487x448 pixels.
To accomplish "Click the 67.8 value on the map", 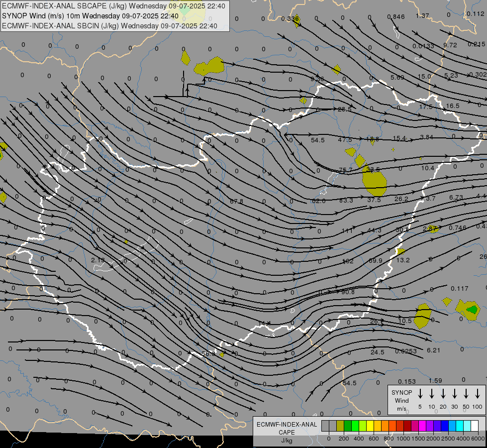I will [236, 202].
